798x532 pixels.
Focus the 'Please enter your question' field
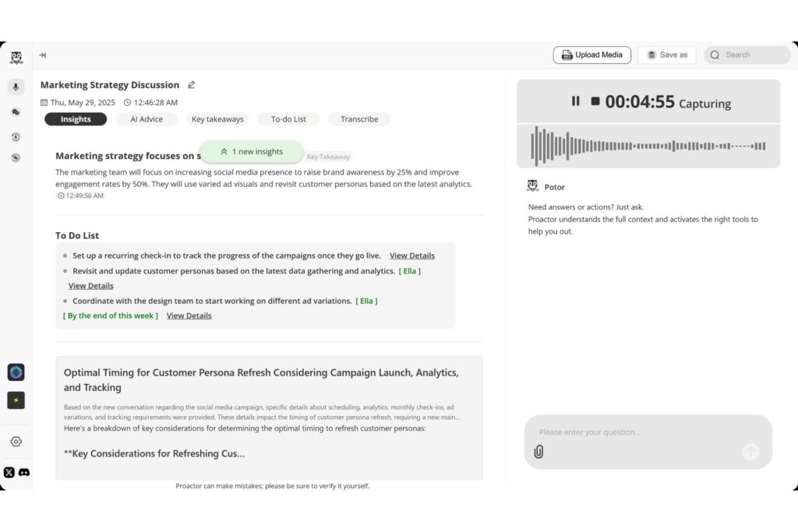point(639,432)
